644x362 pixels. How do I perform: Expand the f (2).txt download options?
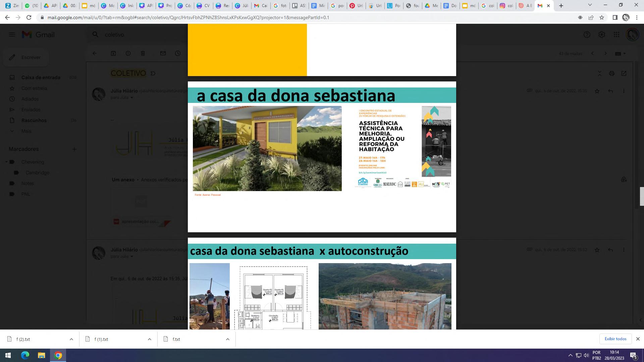[71, 339]
